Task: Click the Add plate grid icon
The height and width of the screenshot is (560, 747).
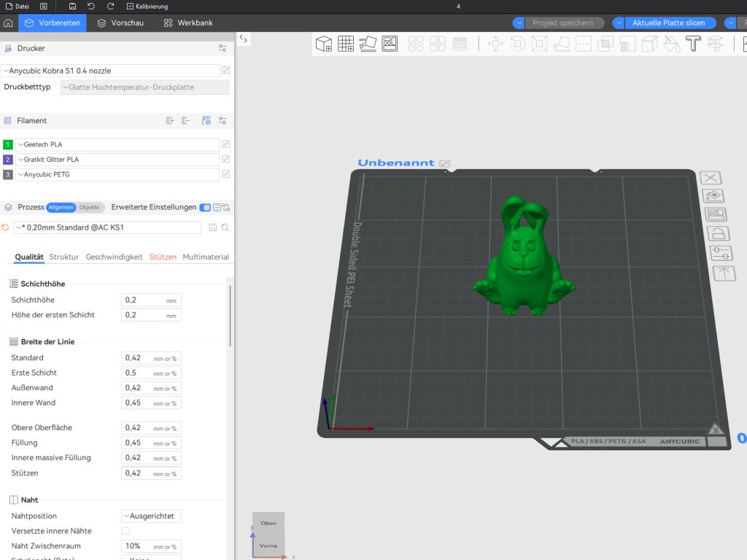Action: (346, 44)
